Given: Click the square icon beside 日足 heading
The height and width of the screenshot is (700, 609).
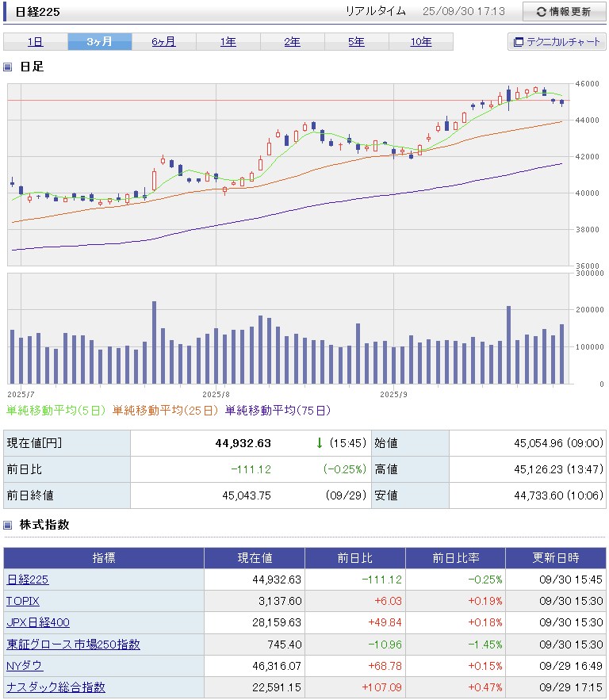Looking at the screenshot, I should click(x=8, y=67).
